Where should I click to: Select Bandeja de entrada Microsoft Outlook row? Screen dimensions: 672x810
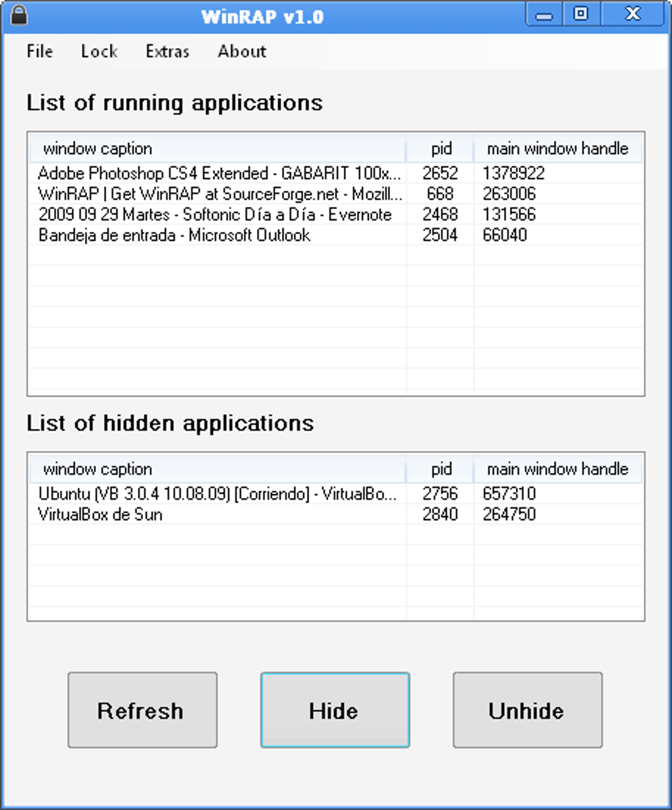(x=336, y=234)
